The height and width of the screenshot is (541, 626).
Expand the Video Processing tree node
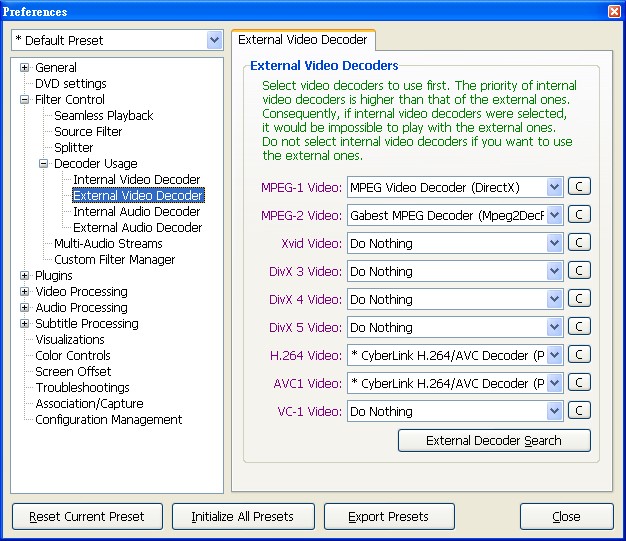[25, 292]
